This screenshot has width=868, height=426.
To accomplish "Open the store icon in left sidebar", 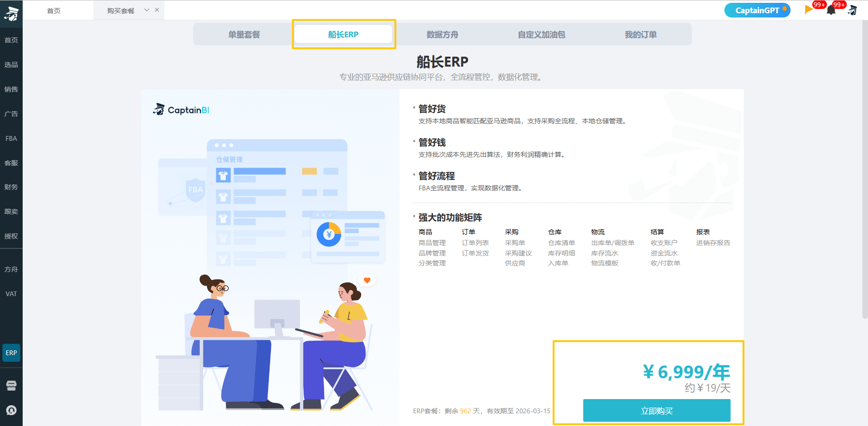I will click(11, 386).
